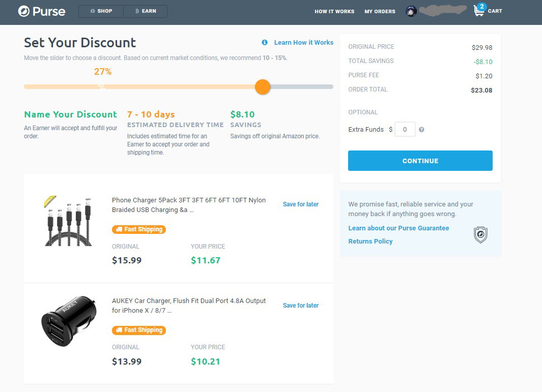Go to How It Works
Viewport: 542px width, 392px height.
coord(334,11)
